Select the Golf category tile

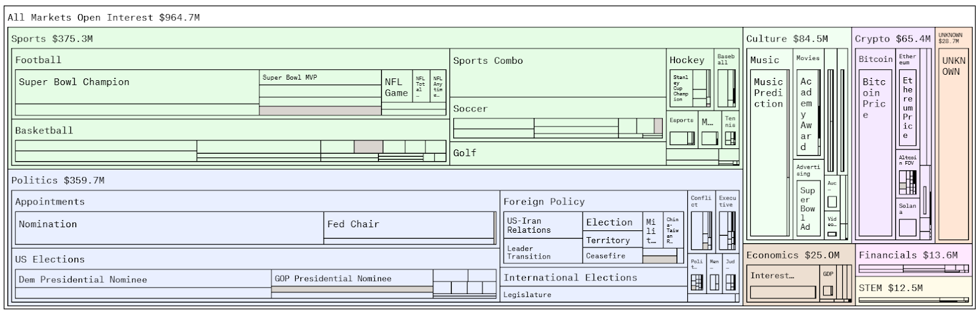click(x=557, y=153)
